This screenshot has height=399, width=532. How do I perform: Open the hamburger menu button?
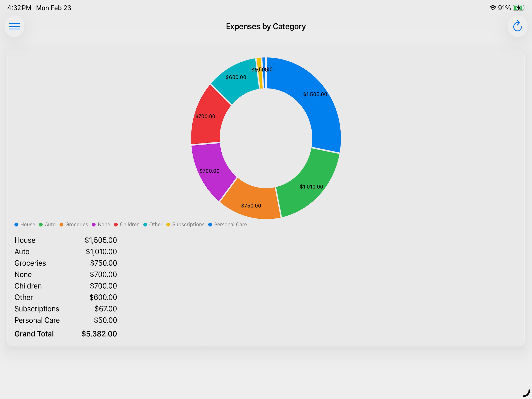14,26
